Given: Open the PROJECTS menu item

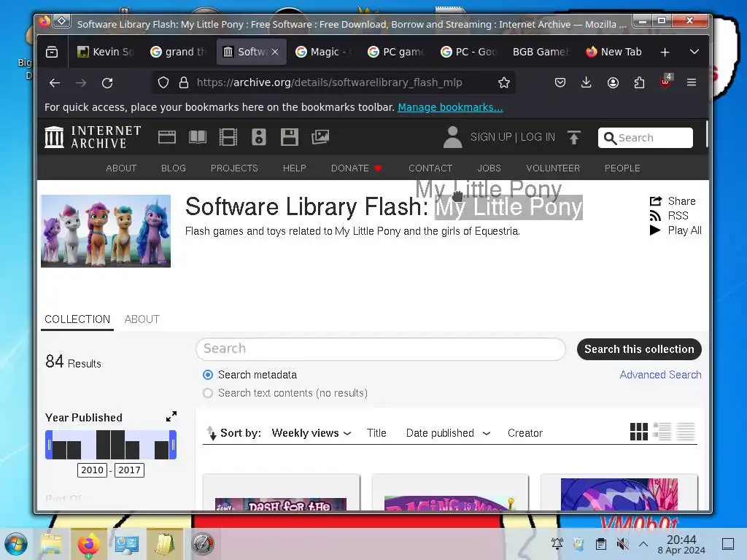Looking at the screenshot, I should 234,168.
